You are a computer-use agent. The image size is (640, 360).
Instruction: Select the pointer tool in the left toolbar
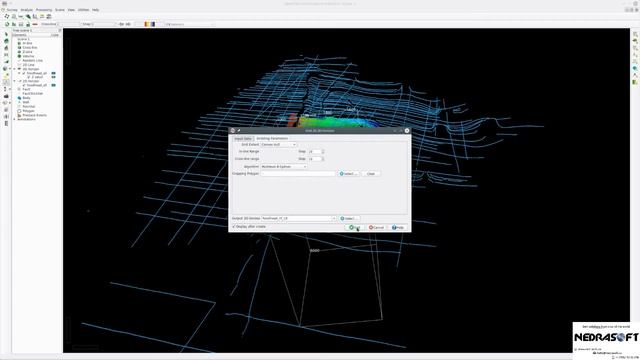(6, 34)
